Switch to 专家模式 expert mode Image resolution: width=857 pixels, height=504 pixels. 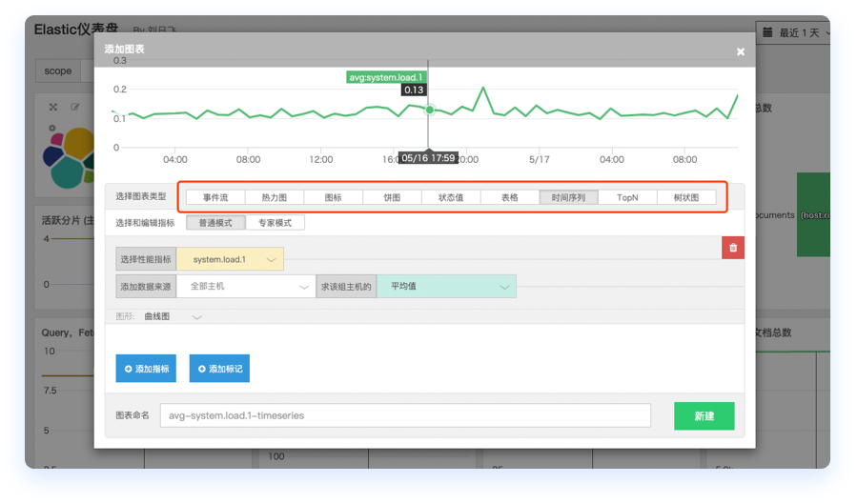(x=275, y=223)
